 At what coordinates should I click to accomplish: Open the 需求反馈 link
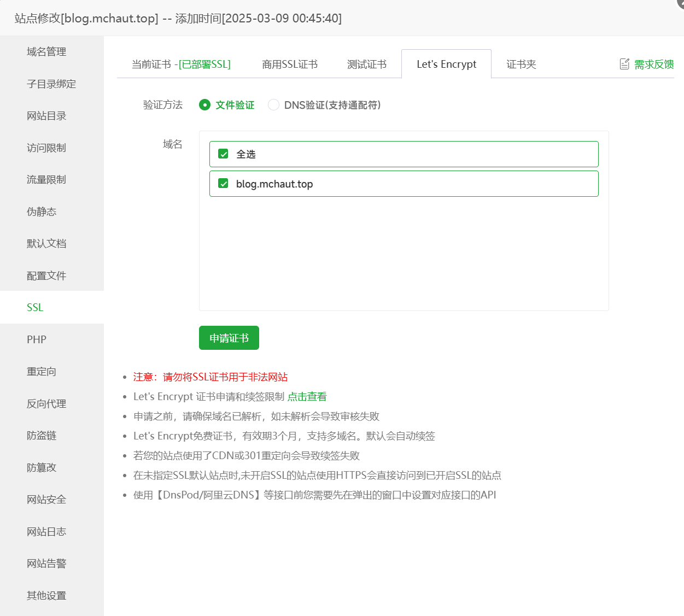pos(653,64)
